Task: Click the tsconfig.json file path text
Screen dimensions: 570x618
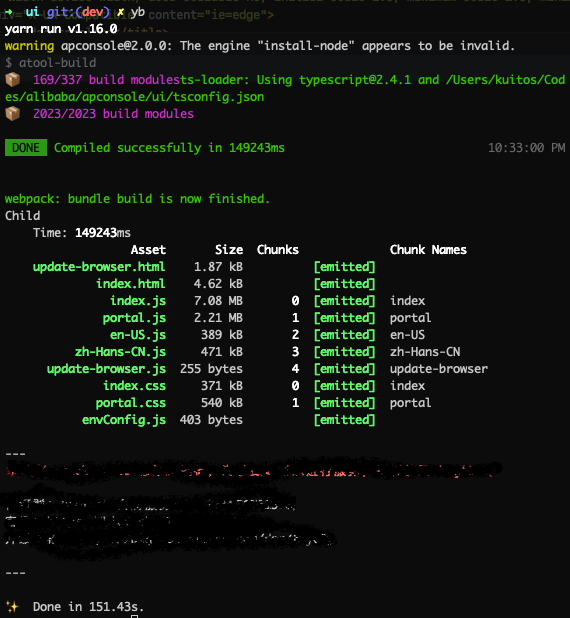Action: (x=134, y=97)
